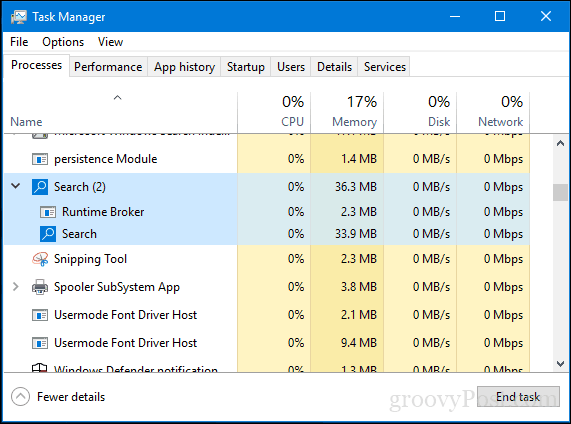Click the End task button
Image resolution: width=571 pixels, height=424 pixels.
[x=518, y=397]
